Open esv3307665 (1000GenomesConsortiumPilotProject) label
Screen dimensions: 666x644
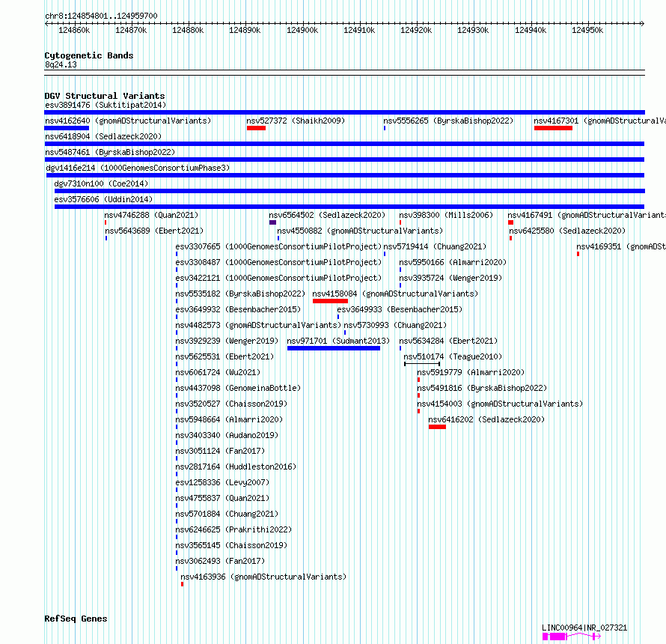click(x=278, y=246)
